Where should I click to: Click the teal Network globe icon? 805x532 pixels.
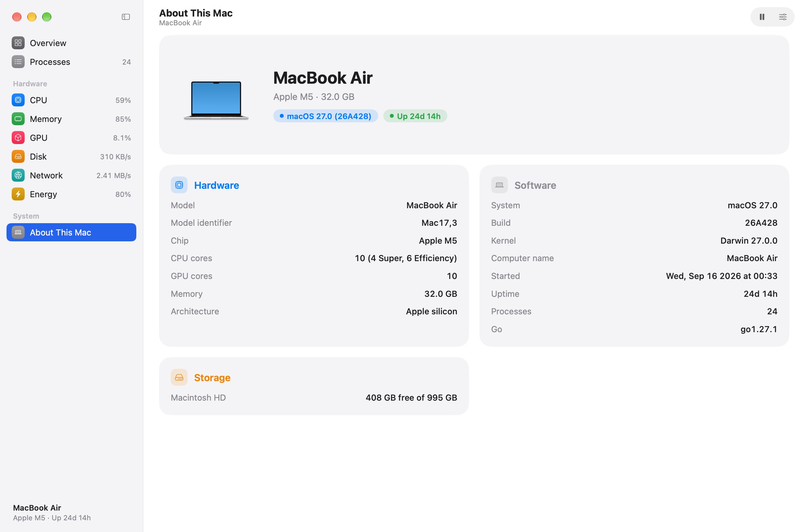coord(18,175)
